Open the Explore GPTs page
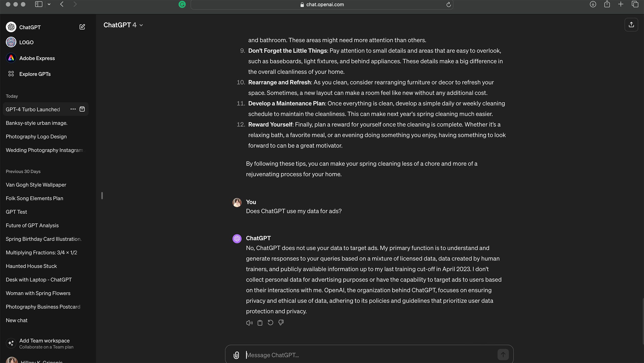Viewport: 644px width, 363px height. click(35, 74)
